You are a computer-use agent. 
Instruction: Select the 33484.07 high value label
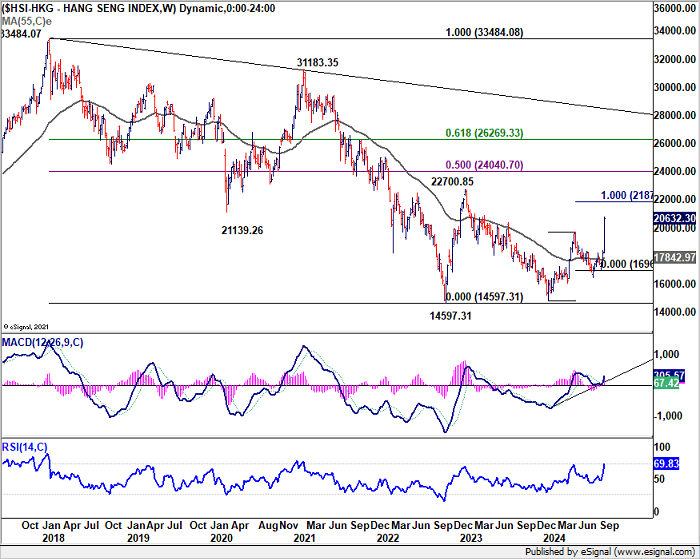click(21, 33)
